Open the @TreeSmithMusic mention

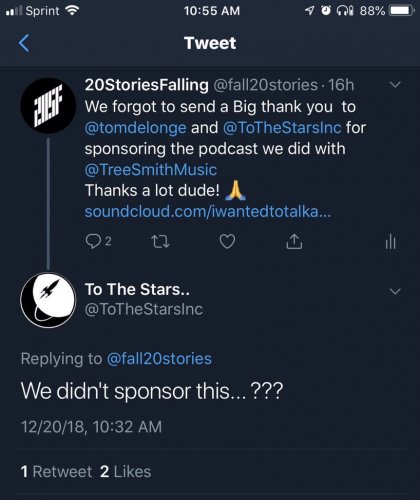coord(151,170)
